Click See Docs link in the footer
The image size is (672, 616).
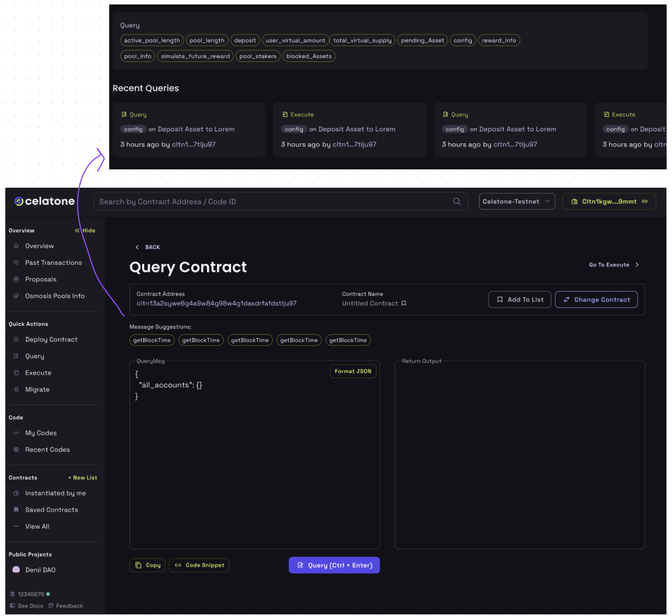31,606
